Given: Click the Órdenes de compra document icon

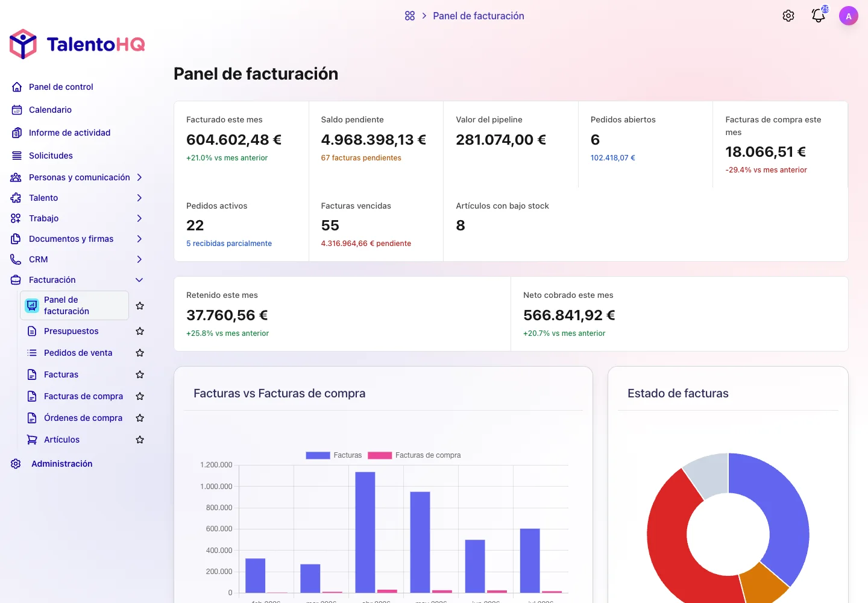Looking at the screenshot, I should click(32, 418).
